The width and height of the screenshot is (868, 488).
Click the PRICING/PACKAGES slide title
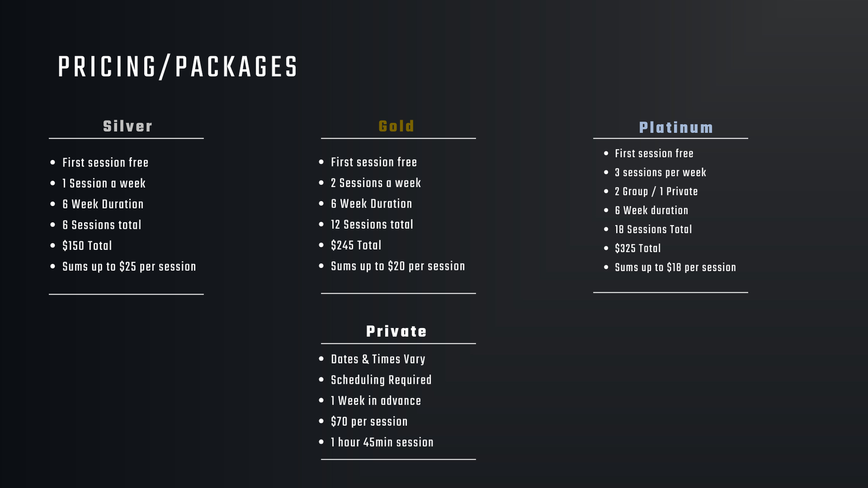point(178,67)
